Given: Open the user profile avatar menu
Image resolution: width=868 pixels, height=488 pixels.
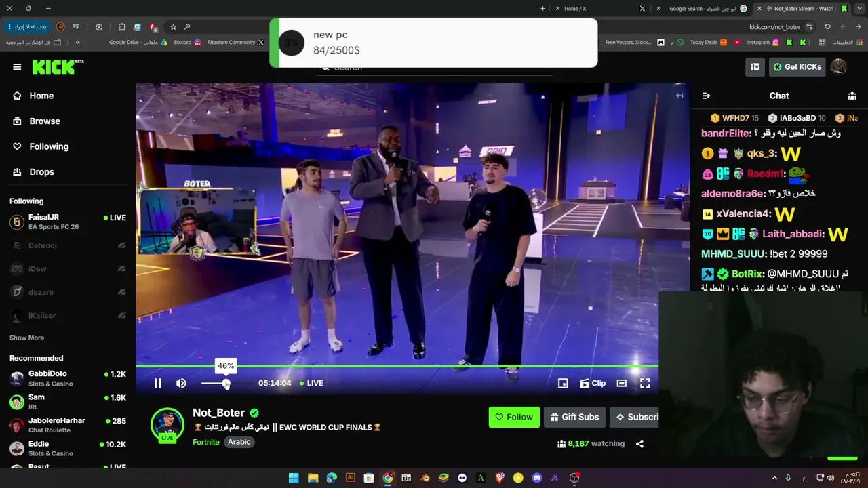Looking at the screenshot, I should [x=839, y=66].
